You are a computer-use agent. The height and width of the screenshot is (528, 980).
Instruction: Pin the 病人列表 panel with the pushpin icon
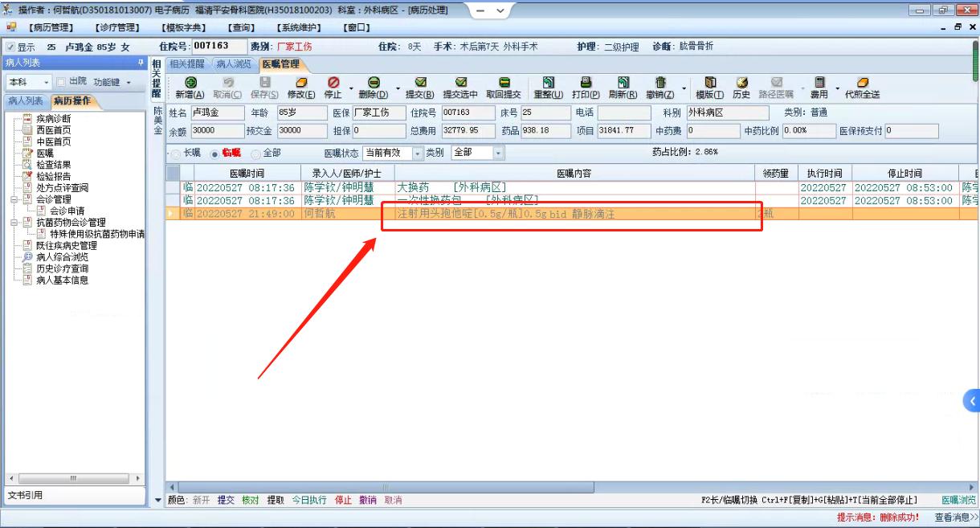tap(141, 63)
